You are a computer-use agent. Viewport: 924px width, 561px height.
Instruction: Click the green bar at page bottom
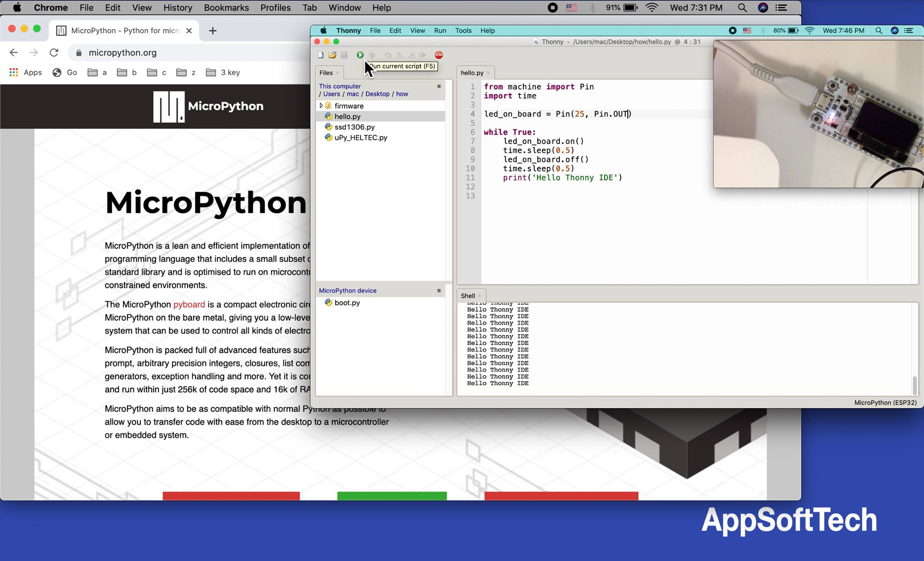[392, 496]
